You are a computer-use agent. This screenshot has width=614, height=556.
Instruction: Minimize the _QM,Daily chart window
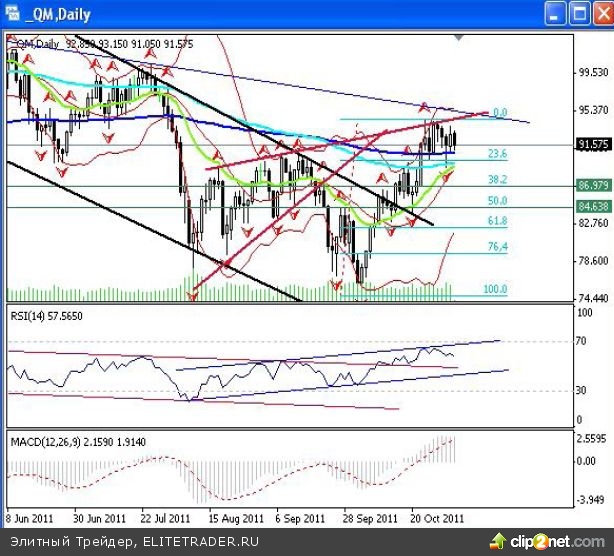[556, 13]
